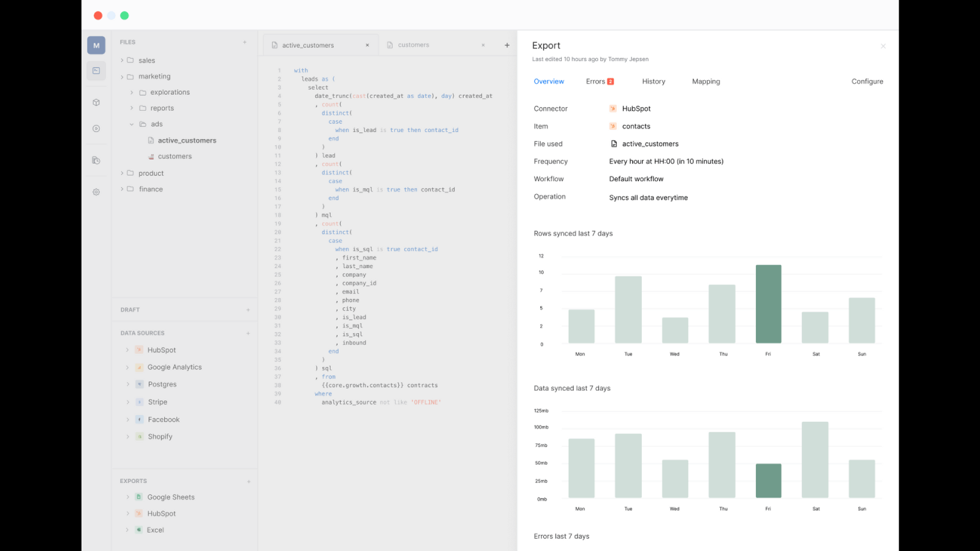Collapse the ads folder

click(x=132, y=124)
